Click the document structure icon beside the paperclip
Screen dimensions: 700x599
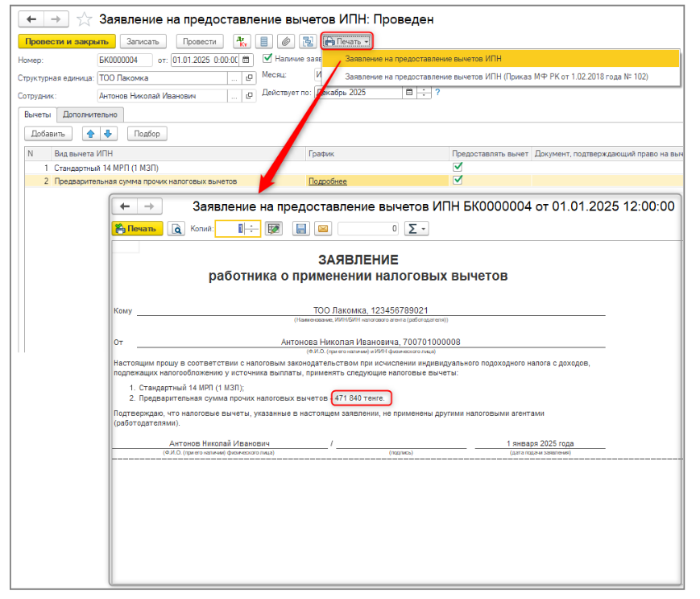pos(308,42)
